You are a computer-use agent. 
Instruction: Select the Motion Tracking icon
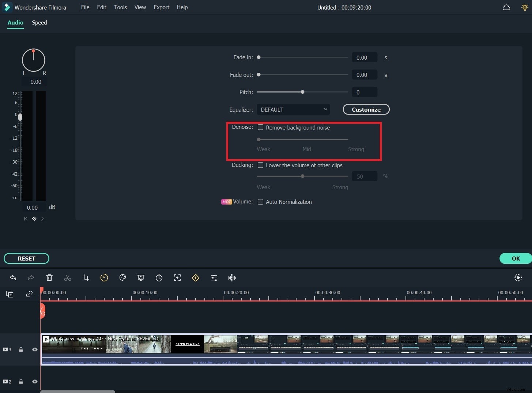pyautogui.click(x=177, y=278)
